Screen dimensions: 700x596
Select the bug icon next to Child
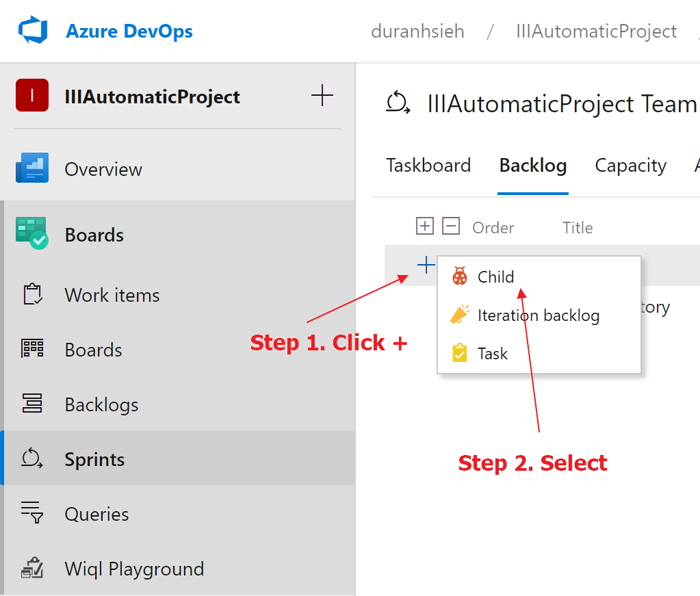(459, 276)
